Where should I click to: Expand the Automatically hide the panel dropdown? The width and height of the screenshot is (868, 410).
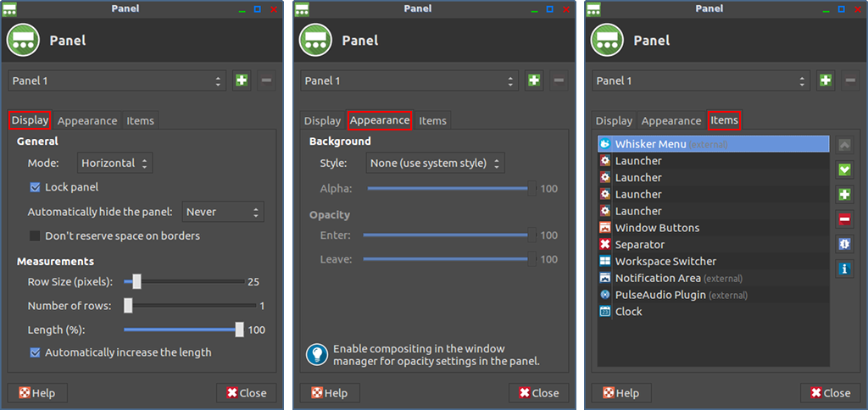[223, 212]
